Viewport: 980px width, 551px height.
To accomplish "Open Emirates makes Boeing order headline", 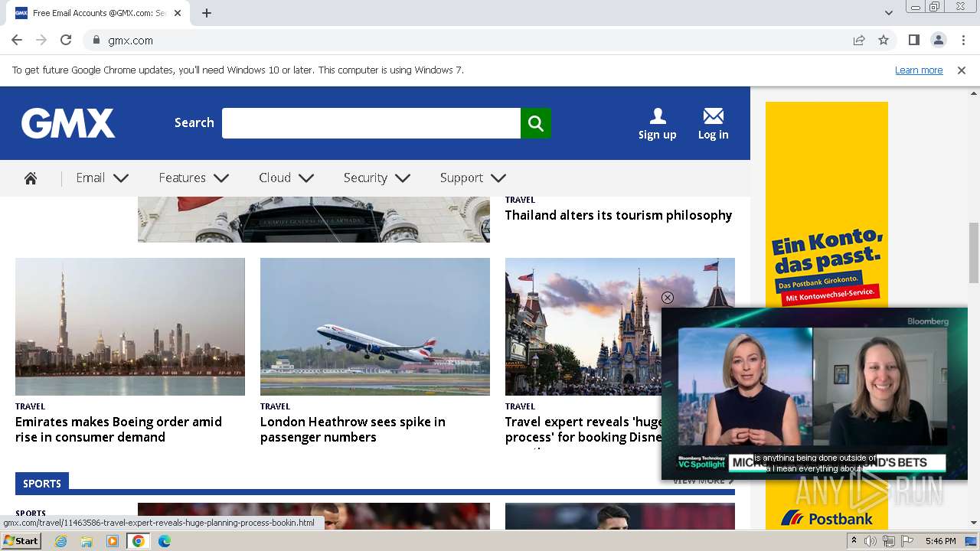I will pos(119,429).
